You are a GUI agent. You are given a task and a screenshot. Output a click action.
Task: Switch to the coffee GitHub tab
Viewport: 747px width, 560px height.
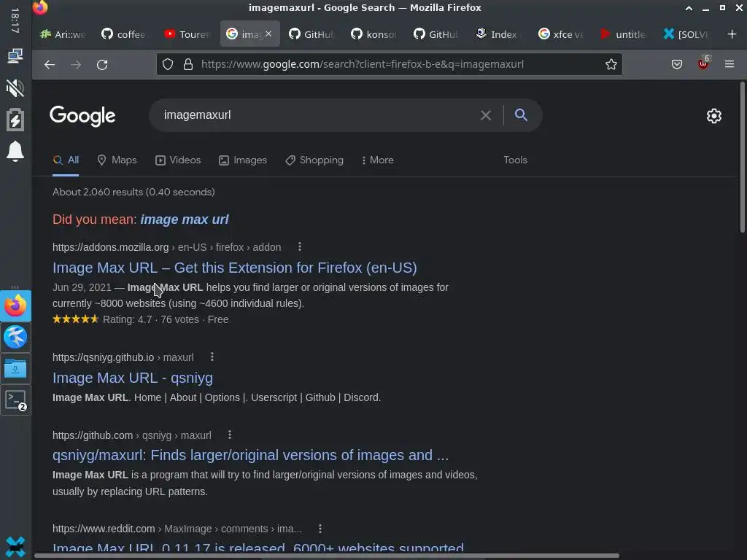(124, 34)
